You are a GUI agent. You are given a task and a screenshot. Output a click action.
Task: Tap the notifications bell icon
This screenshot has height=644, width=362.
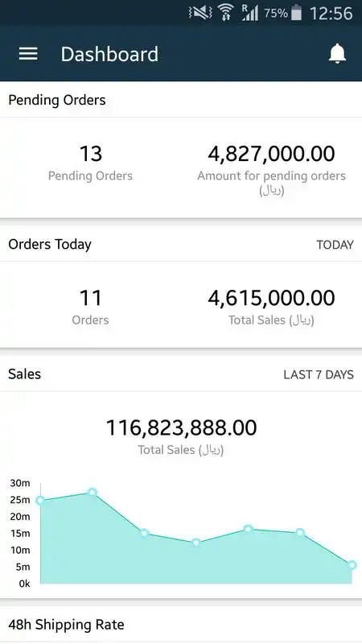click(337, 54)
